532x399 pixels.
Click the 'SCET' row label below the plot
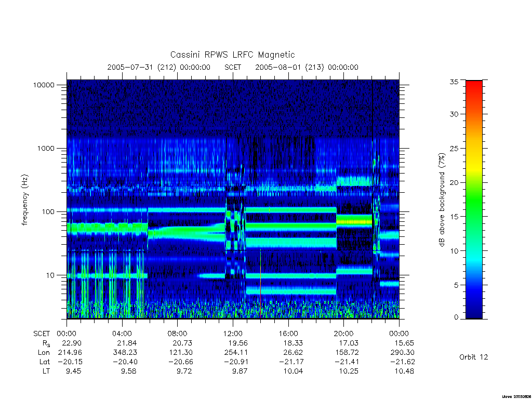point(42,334)
